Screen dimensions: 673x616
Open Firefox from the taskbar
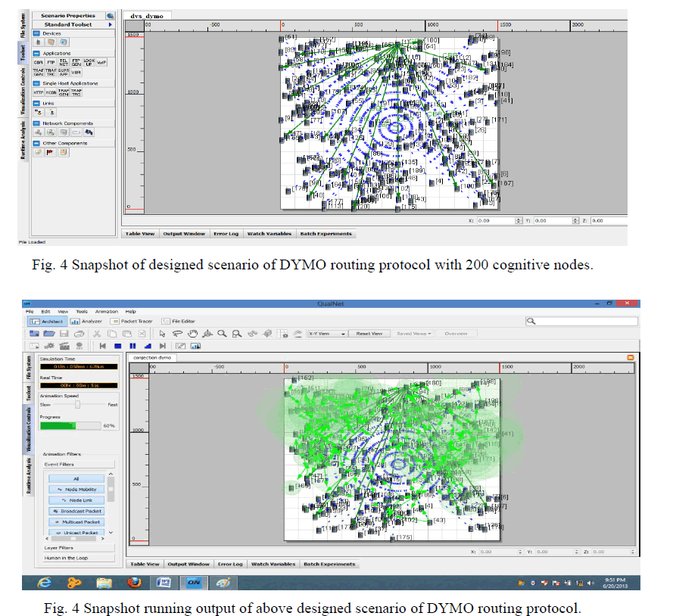click(x=134, y=583)
